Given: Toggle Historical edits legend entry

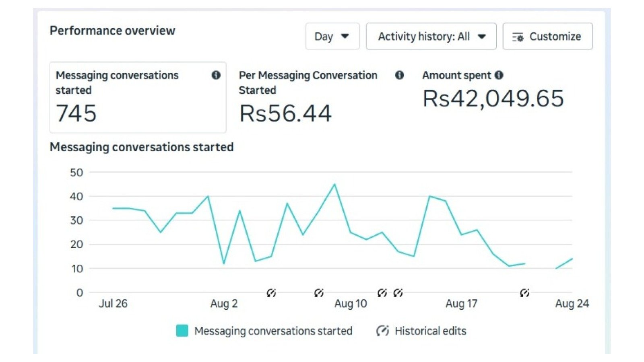Looking at the screenshot, I should (x=421, y=331).
